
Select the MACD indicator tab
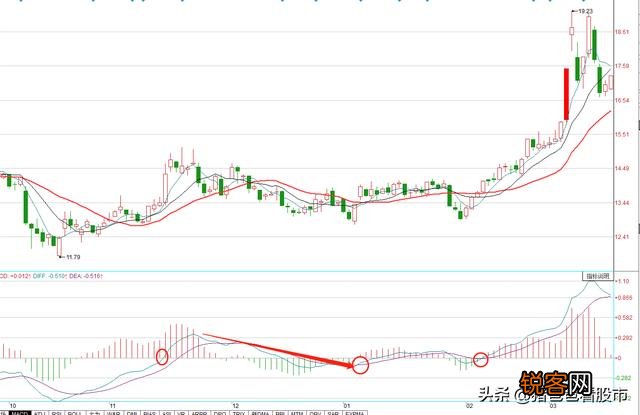click(20, 413)
